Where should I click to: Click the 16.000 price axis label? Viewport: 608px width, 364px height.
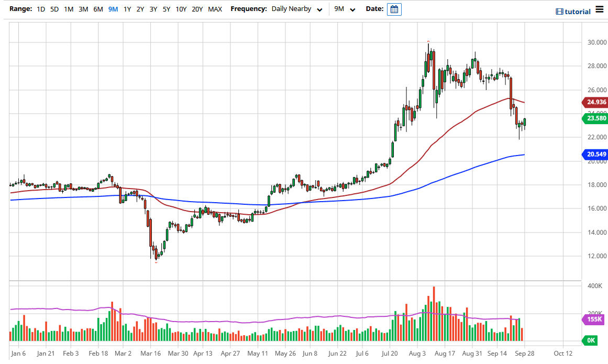(597, 208)
